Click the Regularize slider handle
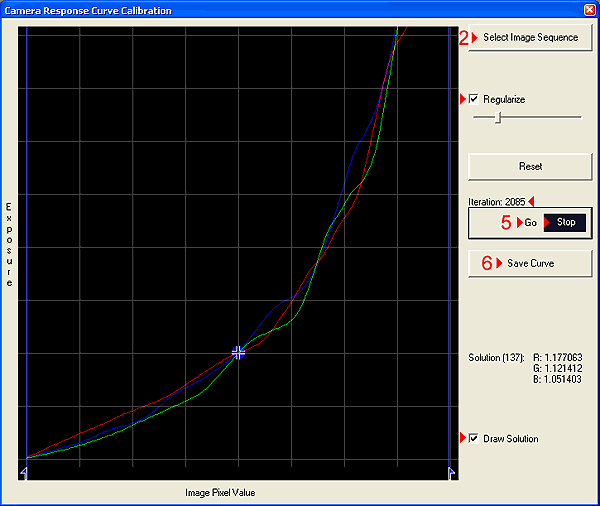The height and width of the screenshot is (506, 600). [497, 117]
